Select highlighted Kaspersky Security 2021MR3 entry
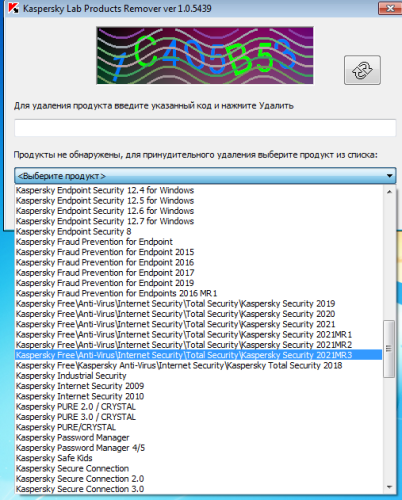This screenshot has width=402, height=500. click(x=198, y=355)
